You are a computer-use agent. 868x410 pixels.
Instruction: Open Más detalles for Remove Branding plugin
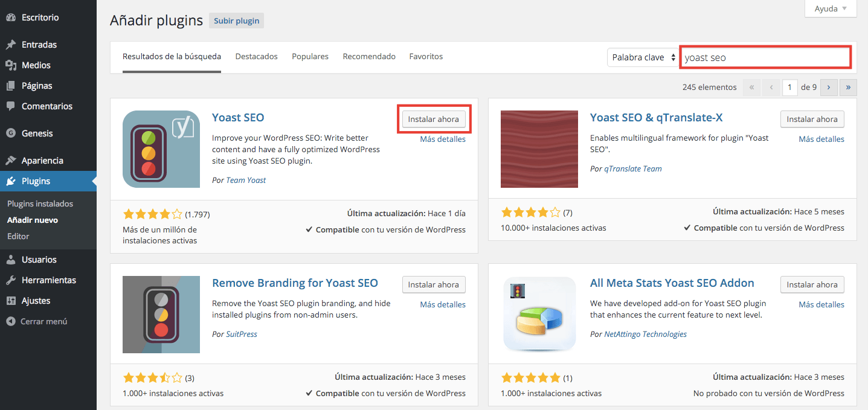[443, 304]
